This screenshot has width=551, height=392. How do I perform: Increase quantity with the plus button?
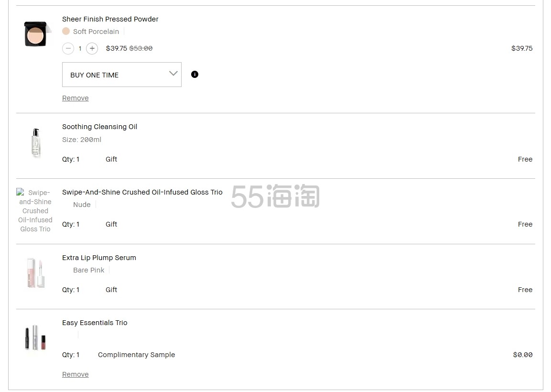(x=92, y=48)
